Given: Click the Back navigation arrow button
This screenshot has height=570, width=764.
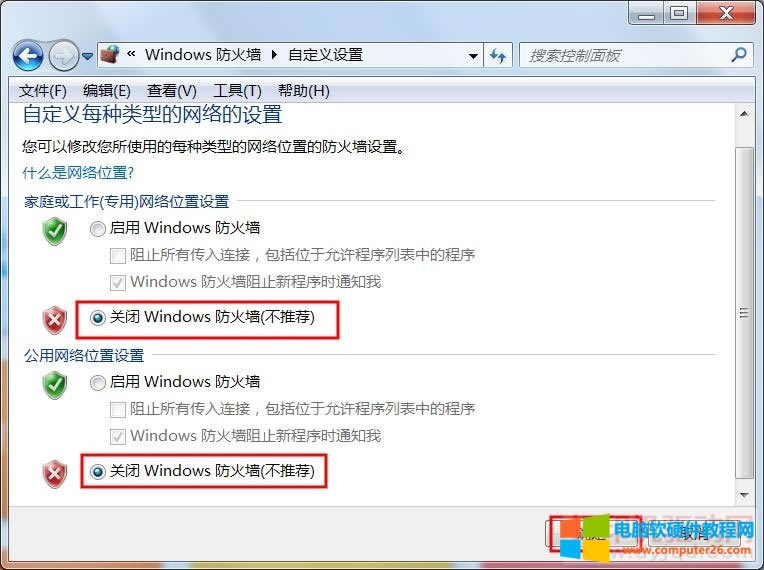Looking at the screenshot, I should click(x=28, y=55).
